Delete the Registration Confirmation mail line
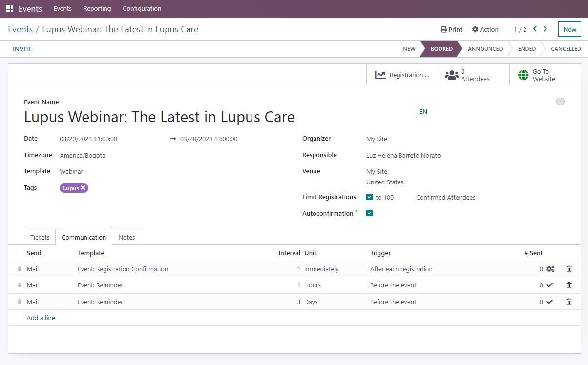The width and height of the screenshot is (588, 365). click(x=569, y=269)
